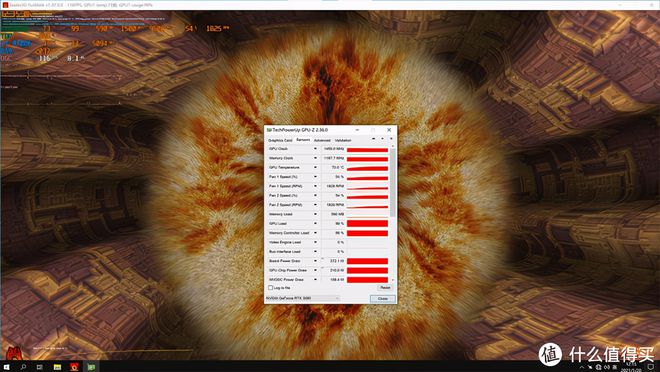The height and width of the screenshot is (372, 660).
Task: Open File Explorer from the taskbar
Action: (57, 367)
